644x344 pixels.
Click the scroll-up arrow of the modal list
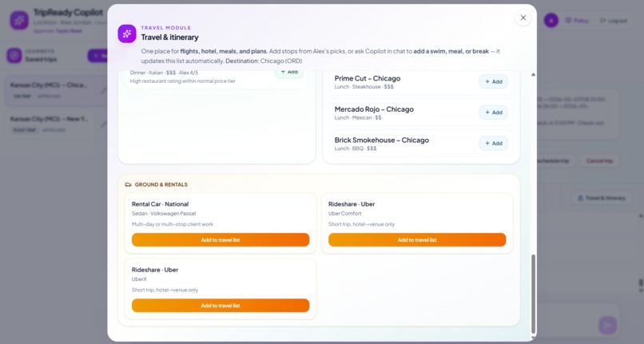(x=533, y=75)
